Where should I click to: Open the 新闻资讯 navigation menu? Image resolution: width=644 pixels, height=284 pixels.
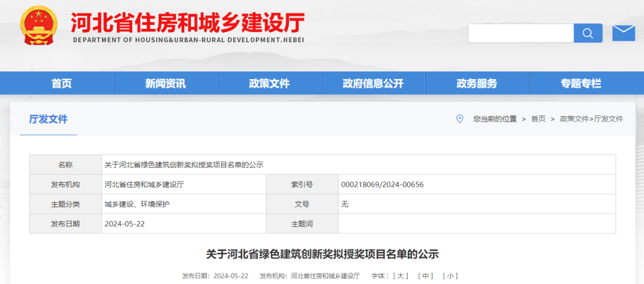click(166, 83)
